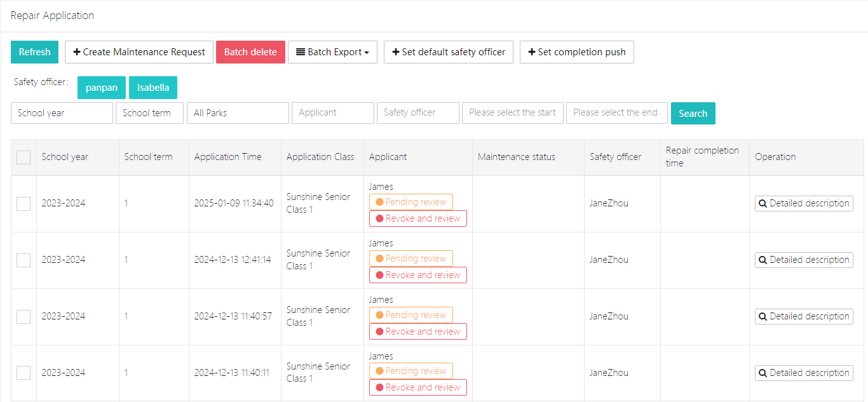Click the start date picker field
Screen dimensions: 868x402
pos(512,113)
